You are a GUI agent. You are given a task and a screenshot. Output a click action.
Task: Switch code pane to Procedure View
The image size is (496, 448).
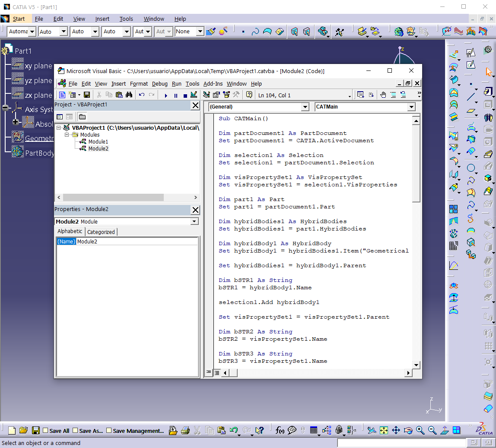[209, 372]
